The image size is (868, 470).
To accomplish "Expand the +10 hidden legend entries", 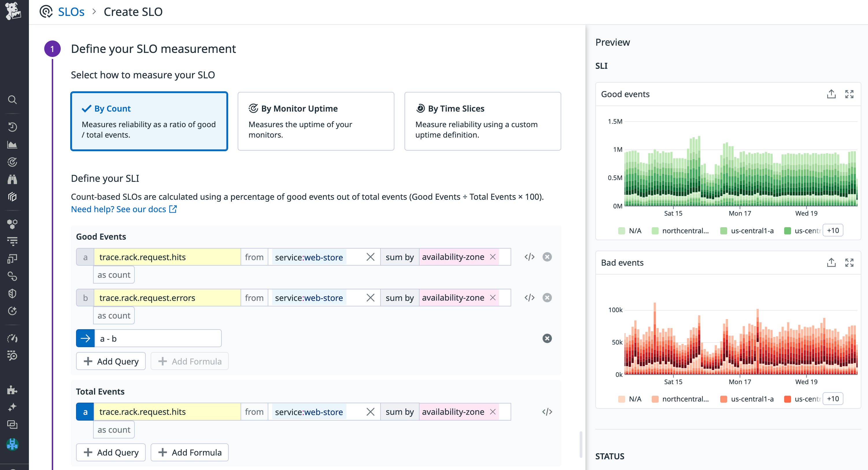I will point(833,230).
